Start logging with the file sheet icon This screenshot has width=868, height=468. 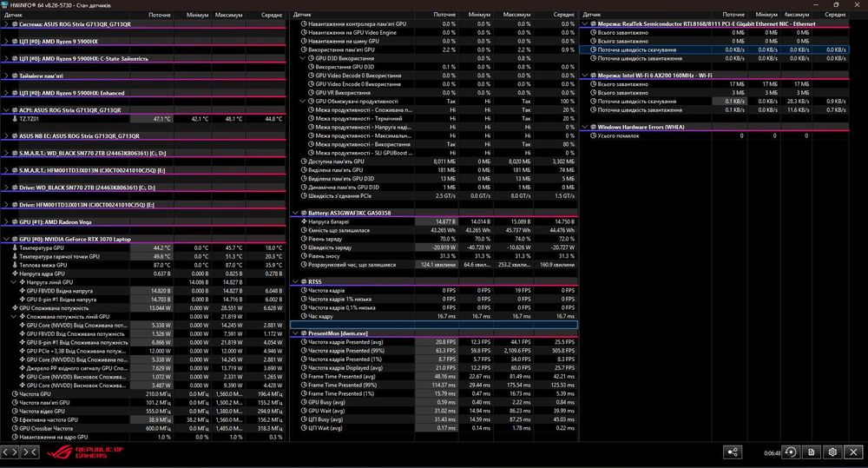tap(812, 452)
